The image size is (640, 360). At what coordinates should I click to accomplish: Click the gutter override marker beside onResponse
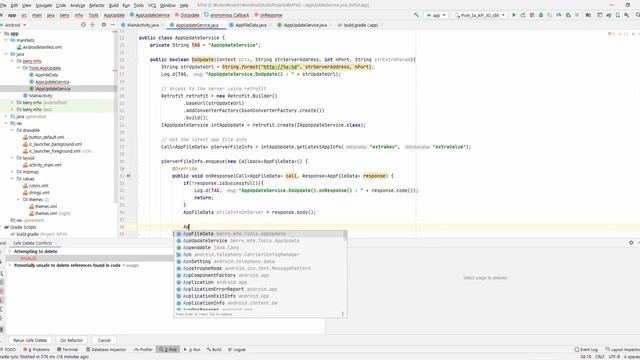128,176
